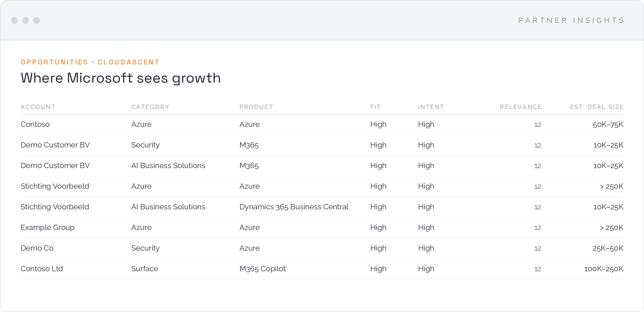Click the Azure category in Contoso row
The image size is (644, 312).
pos(141,124)
